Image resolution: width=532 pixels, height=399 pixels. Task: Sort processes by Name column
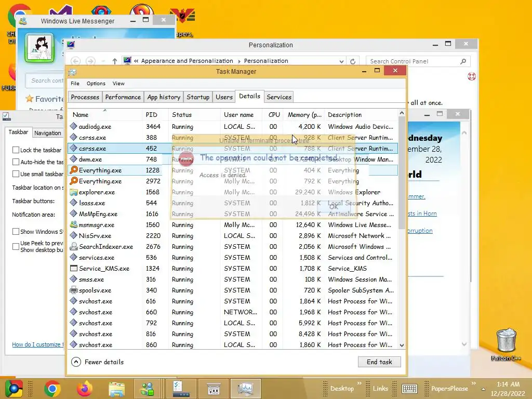click(104, 115)
